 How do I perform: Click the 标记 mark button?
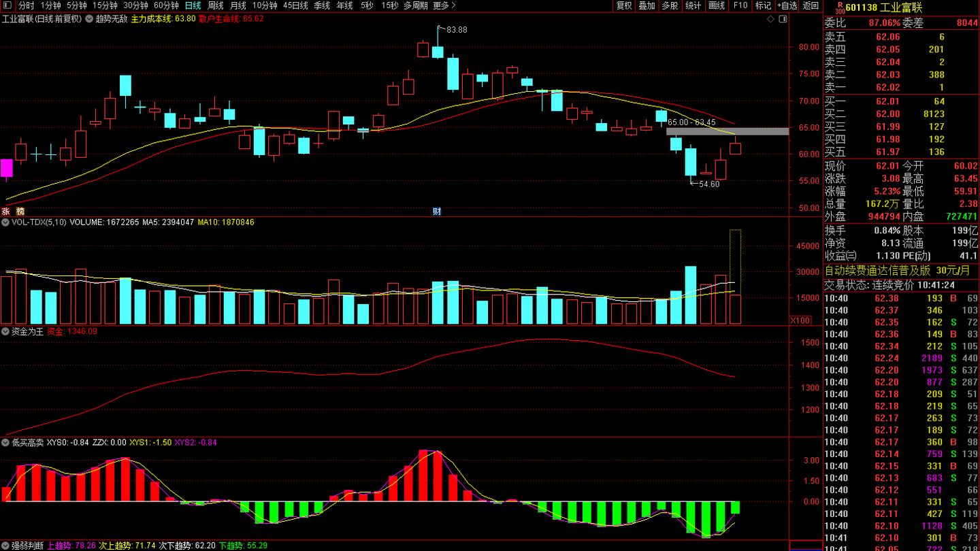tap(763, 5)
